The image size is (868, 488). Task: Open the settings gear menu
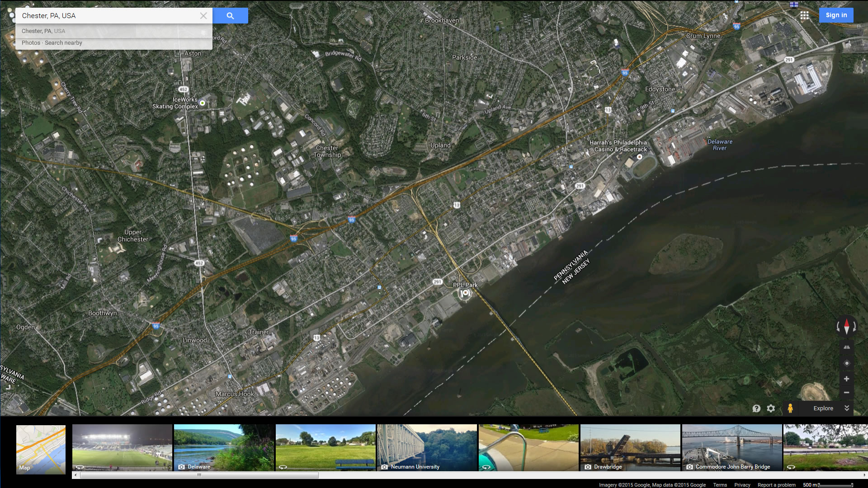pyautogui.click(x=771, y=408)
